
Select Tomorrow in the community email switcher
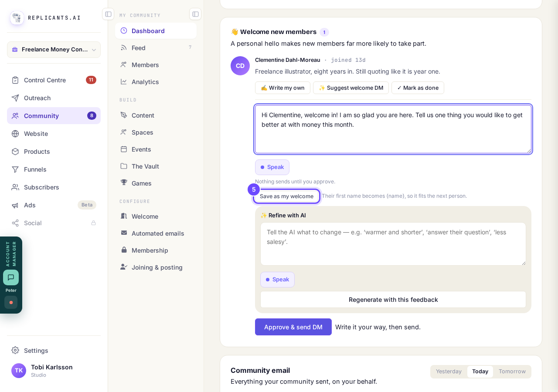[512, 372]
